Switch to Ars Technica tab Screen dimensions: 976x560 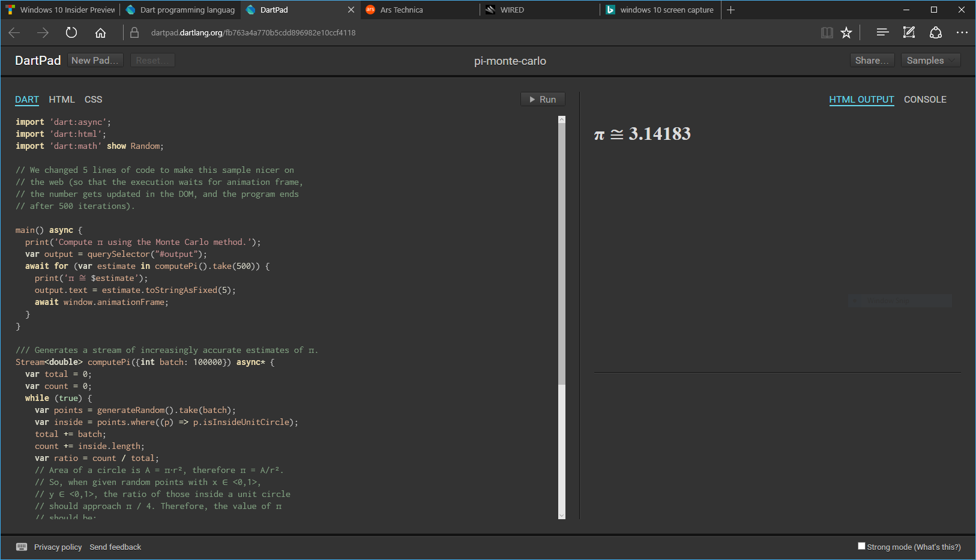(x=420, y=10)
